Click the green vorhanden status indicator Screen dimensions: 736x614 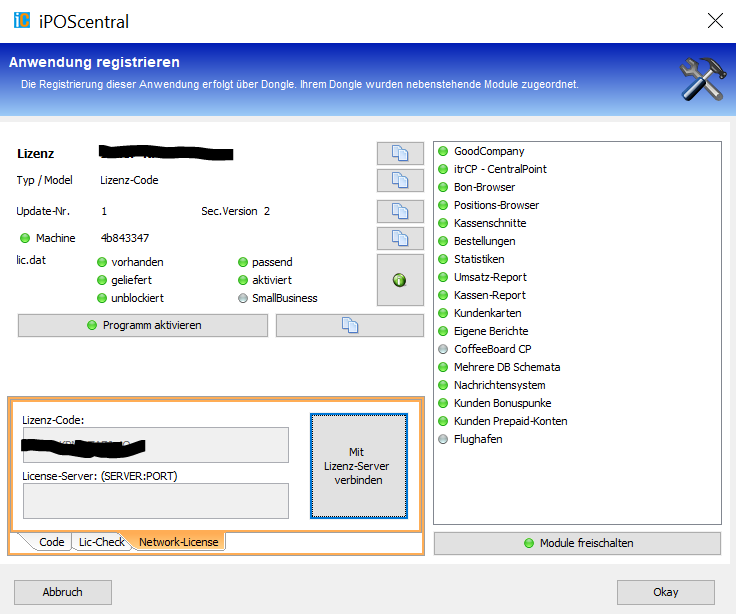coord(102,262)
